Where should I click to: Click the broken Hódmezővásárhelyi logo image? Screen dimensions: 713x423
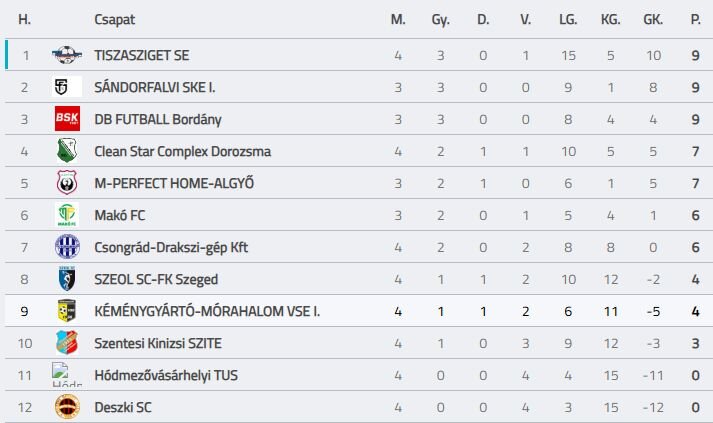click(67, 374)
